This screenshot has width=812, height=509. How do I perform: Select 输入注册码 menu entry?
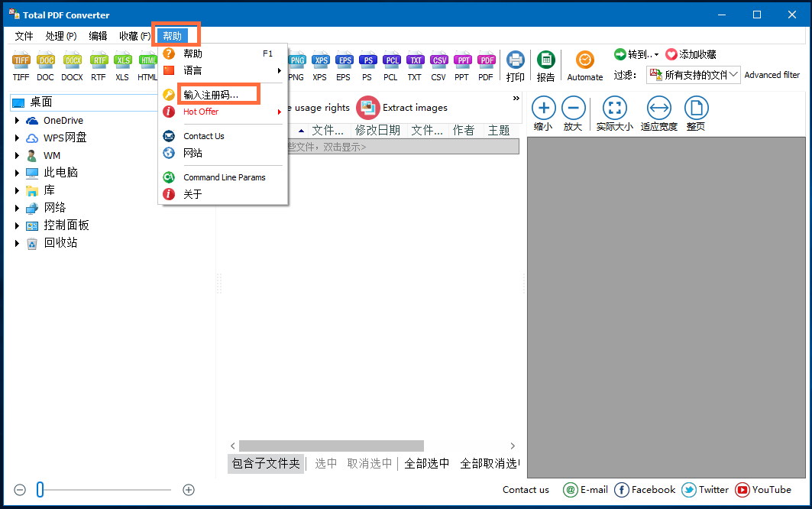(211, 95)
